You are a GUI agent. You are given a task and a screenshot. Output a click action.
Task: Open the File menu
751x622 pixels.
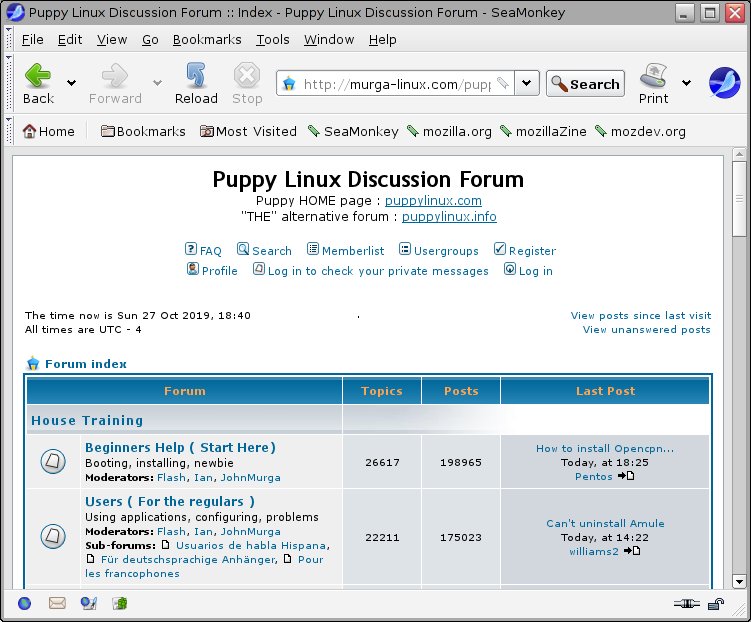click(x=33, y=40)
